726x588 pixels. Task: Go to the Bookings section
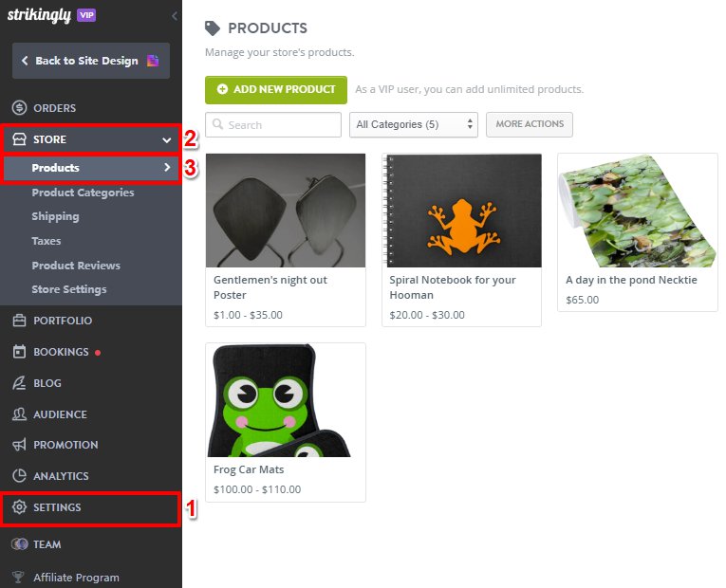click(x=61, y=352)
